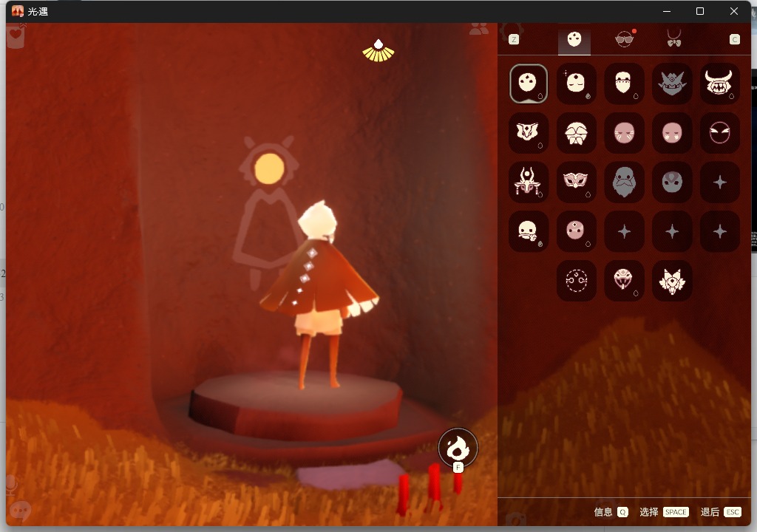Open the glasses accessory tab

pyautogui.click(x=625, y=40)
